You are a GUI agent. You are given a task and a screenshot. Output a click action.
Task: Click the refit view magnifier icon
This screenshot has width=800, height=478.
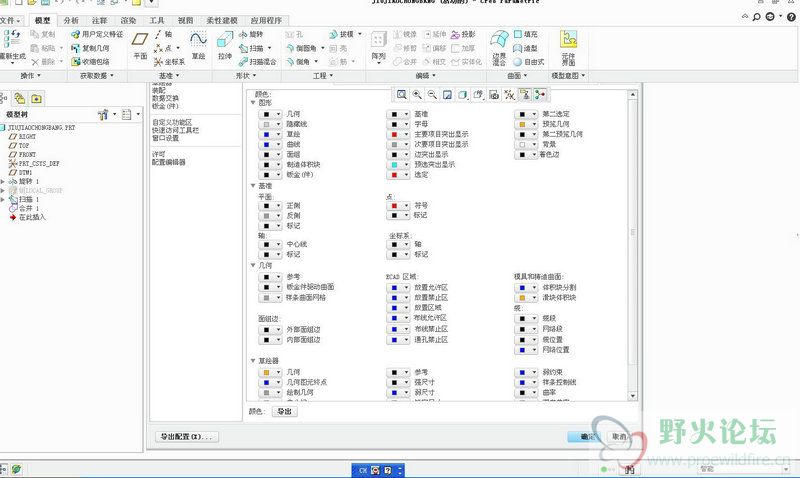pyautogui.click(x=402, y=94)
